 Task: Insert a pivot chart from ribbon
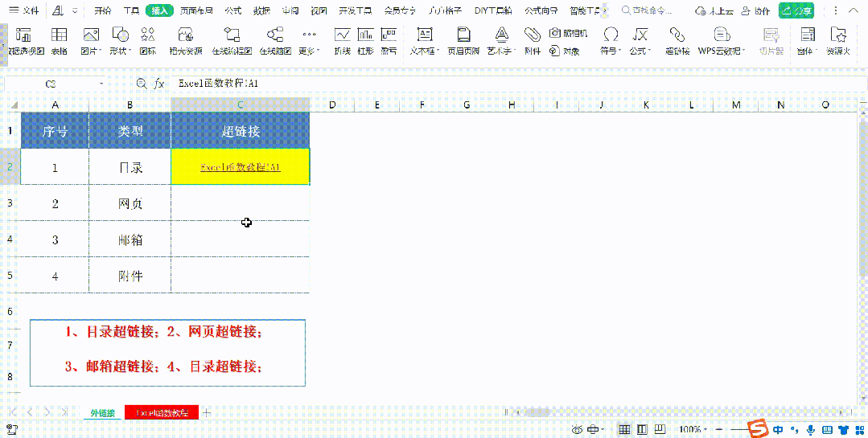[x=24, y=41]
